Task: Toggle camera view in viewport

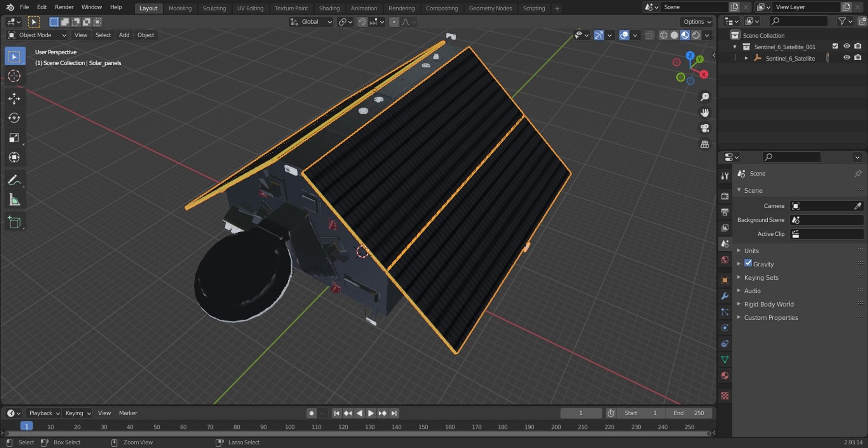Action: 704,128
